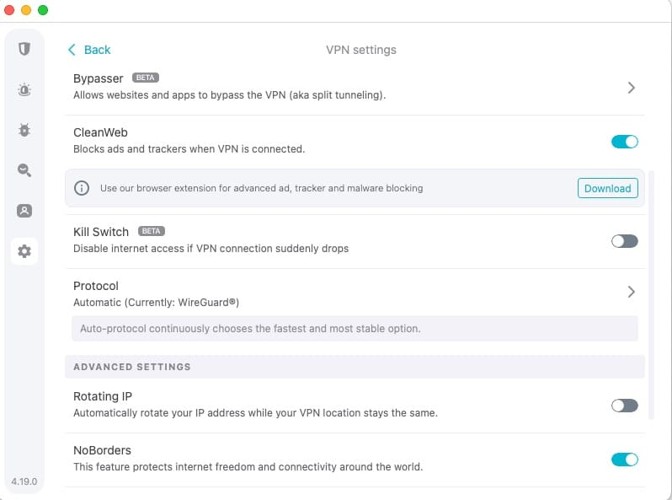The width and height of the screenshot is (672, 500).
Task: Open the Alert siren icon in sidebar
Action: click(x=24, y=90)
